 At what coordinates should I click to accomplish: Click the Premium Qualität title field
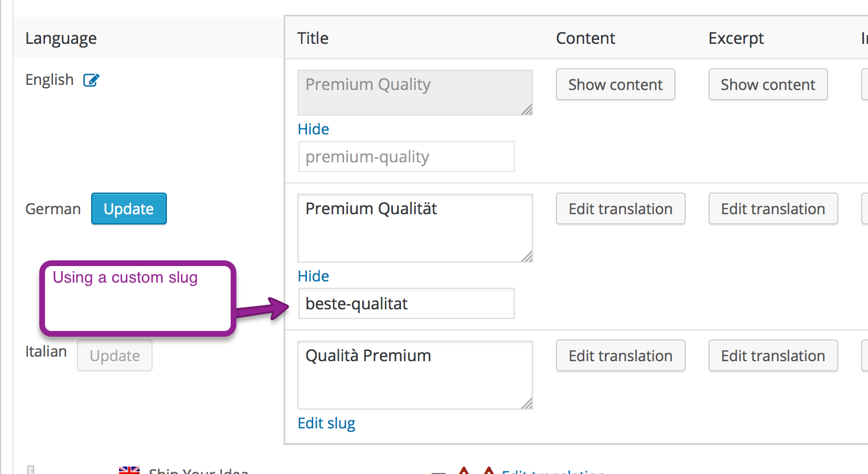pos(415,228)
